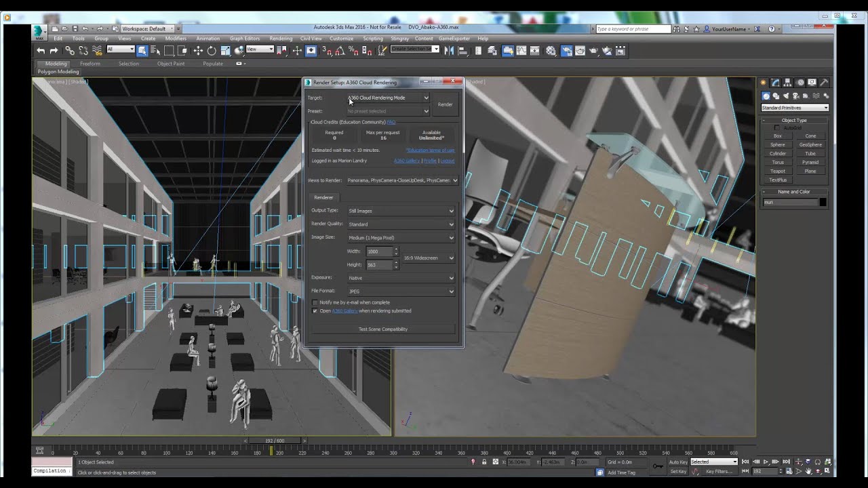Open Select by Name list

(x=155, y=51)
